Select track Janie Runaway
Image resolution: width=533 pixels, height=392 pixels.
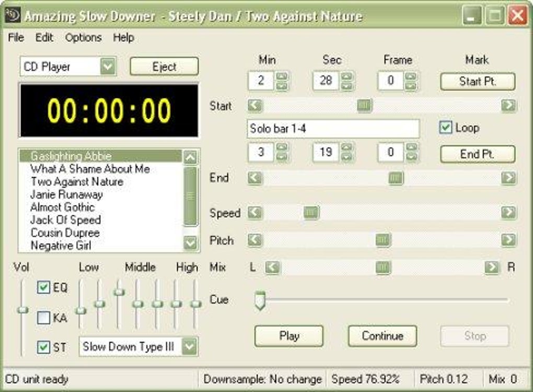(x=101, y=194)
